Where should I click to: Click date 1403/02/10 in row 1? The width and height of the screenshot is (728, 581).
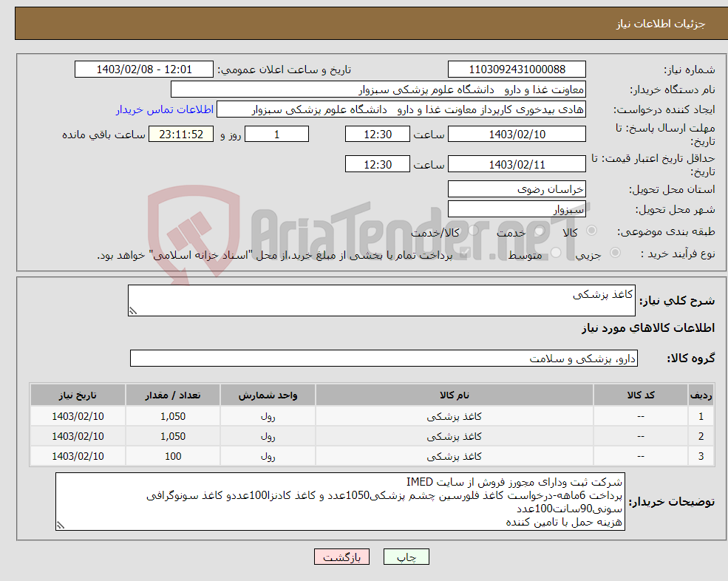coord(78,417)
